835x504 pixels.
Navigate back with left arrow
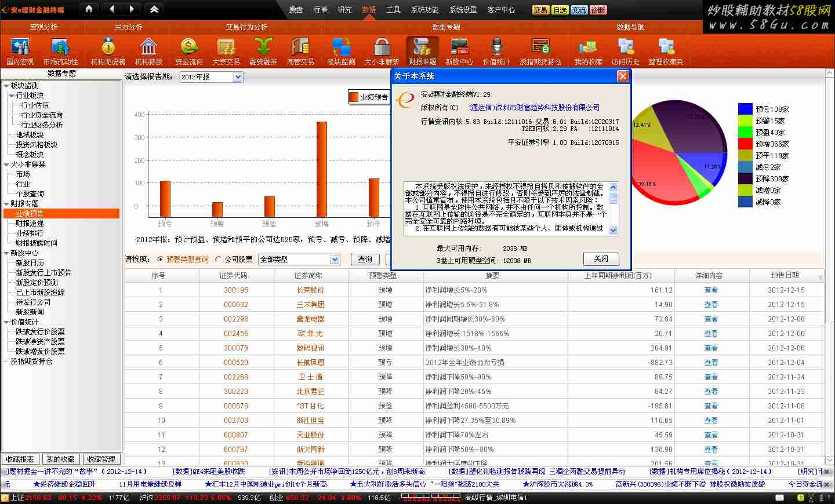[111, 9]
